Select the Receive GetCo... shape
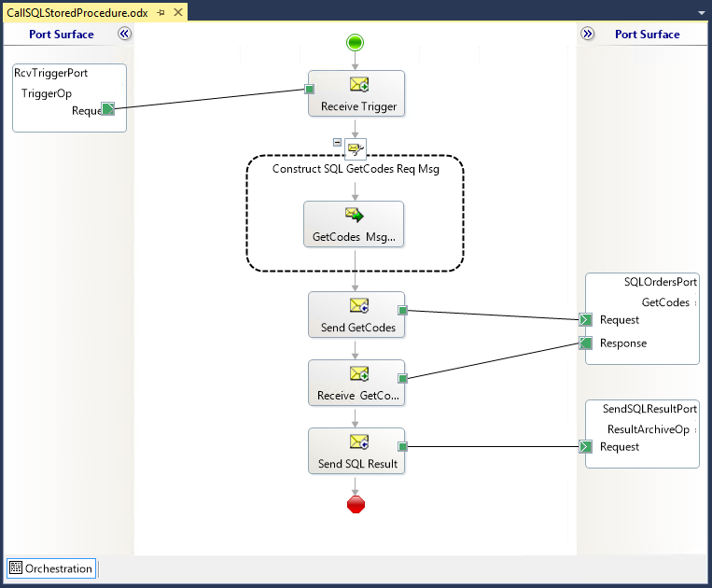Screen dimensions: 712x588 (356, 383)
